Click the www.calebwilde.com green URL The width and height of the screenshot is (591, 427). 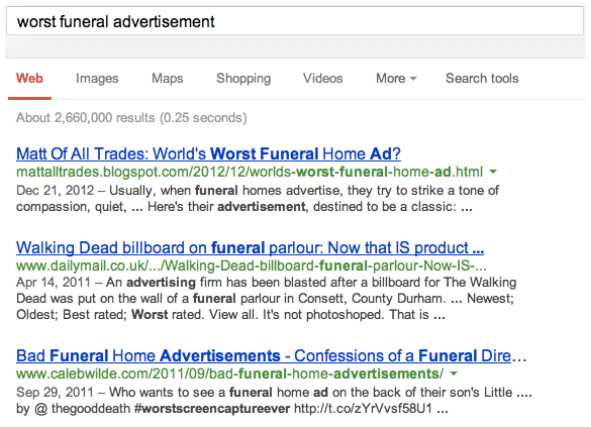[x=230, y=374]
